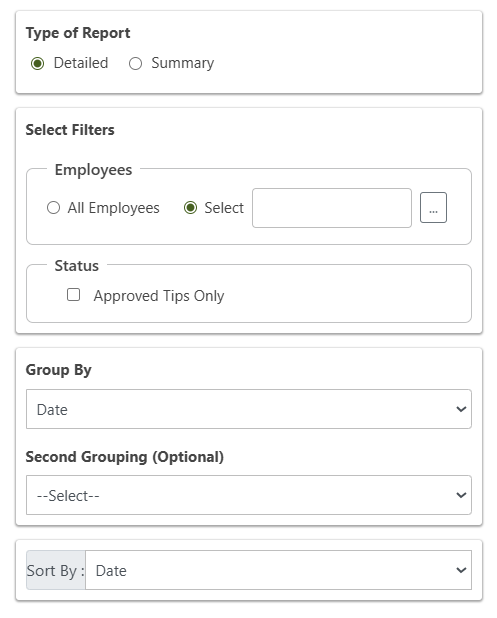This screenshot has height=618, width=497.
Task: Click the Second Grouping (Optional) label
Action: pos(125,457)
